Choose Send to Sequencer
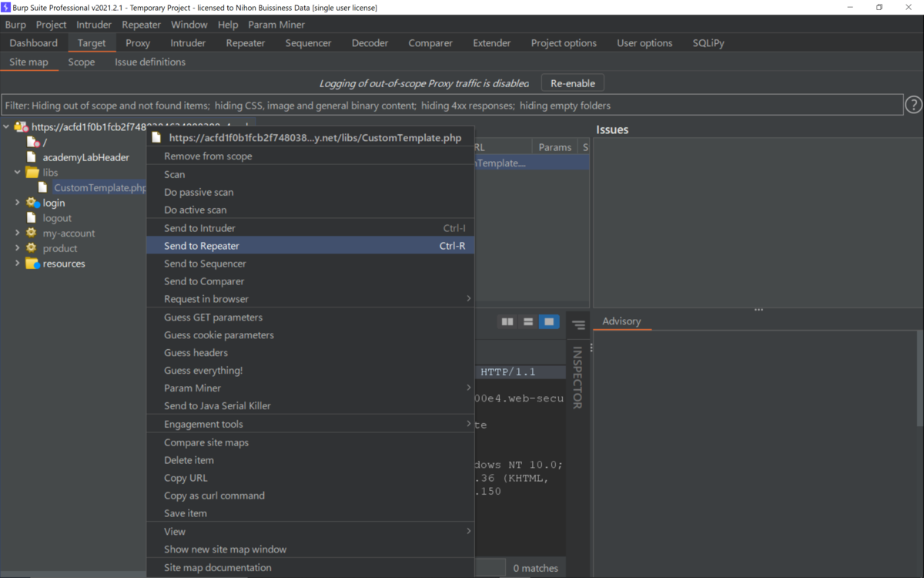 pyautogui.click(x=310, y=264)
